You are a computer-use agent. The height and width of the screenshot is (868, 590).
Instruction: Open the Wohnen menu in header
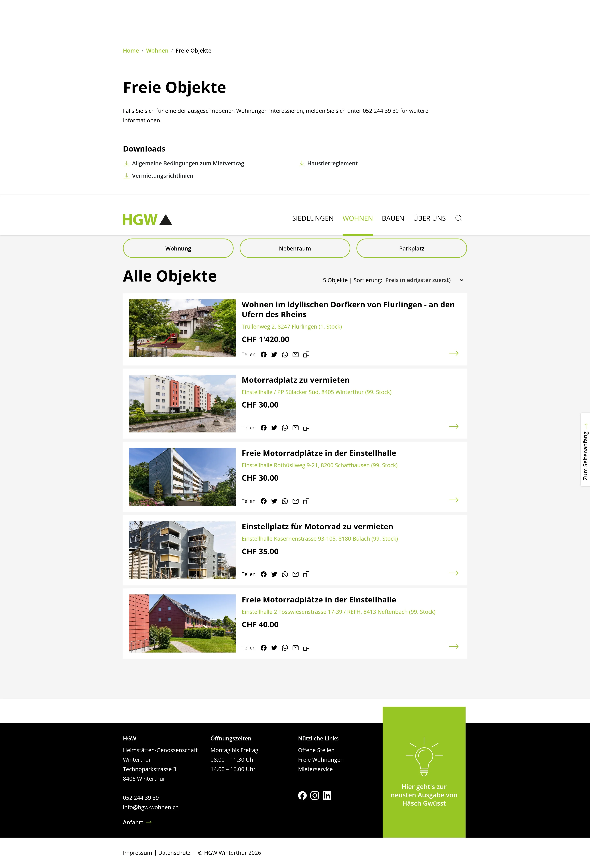pyautogui.click(x=358, y=219)
